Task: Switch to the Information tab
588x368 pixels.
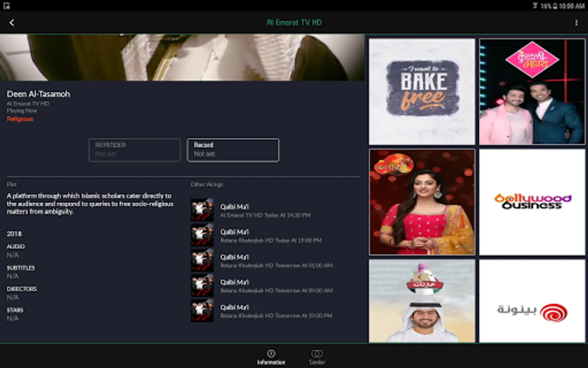Action: pyautogui.click(x=271, y=357)
